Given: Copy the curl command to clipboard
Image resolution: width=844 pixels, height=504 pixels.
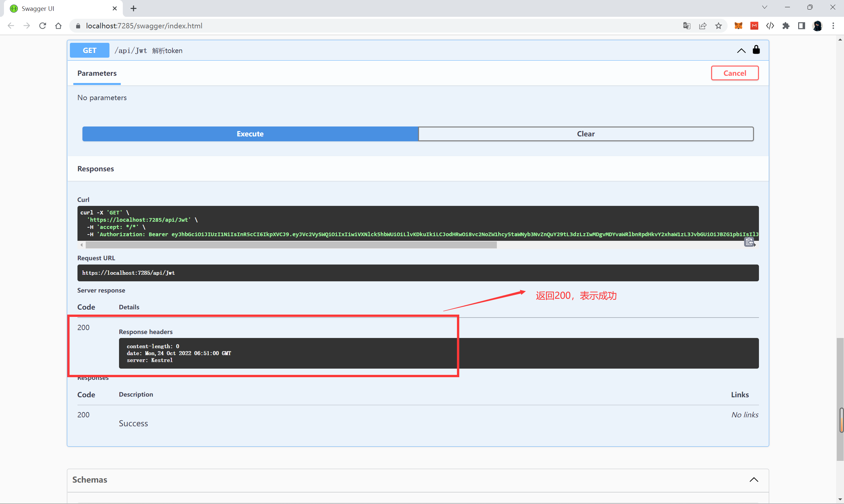Looking at the screenshot, I should click(x=749, y=242).
